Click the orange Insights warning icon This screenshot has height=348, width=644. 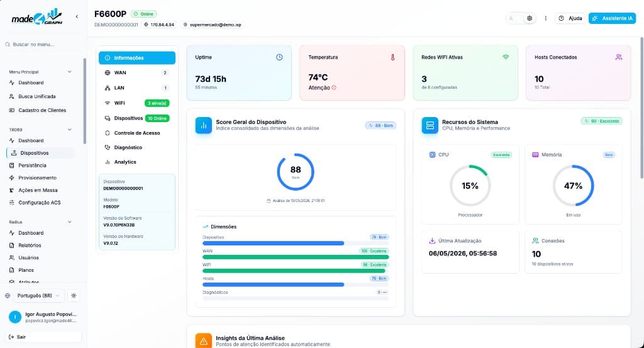pyautogui.click(x=204, y=341)
